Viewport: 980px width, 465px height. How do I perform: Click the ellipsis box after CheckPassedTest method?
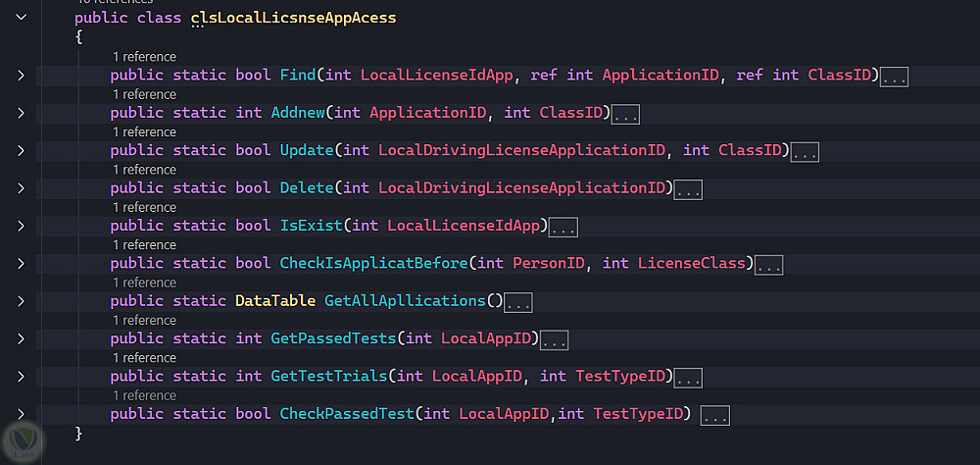click(x=715, y=416)
